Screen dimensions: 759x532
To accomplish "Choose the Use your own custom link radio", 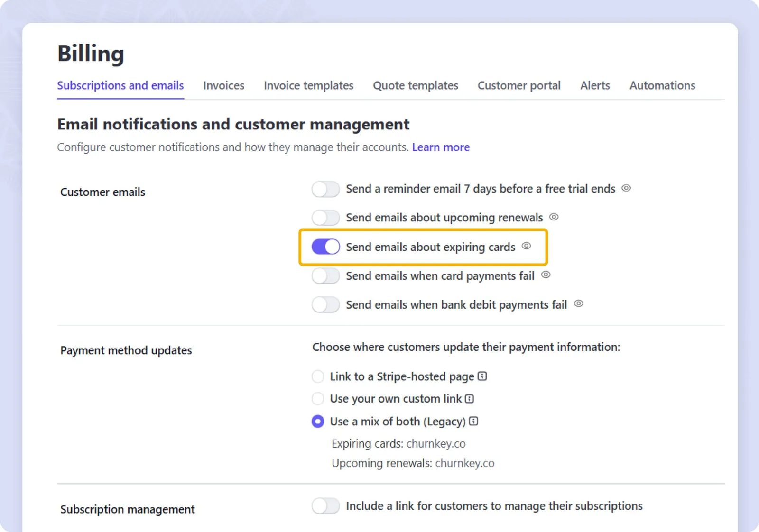I will (x=318, y=399).
